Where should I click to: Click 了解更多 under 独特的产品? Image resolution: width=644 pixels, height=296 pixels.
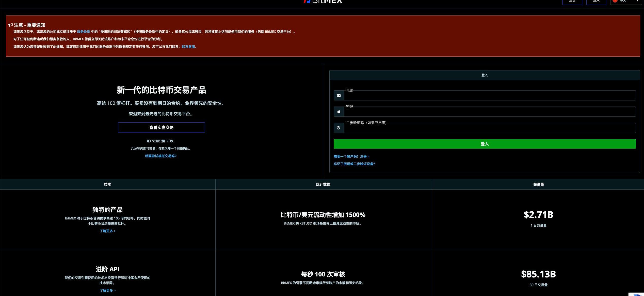[x=107, y=231]
